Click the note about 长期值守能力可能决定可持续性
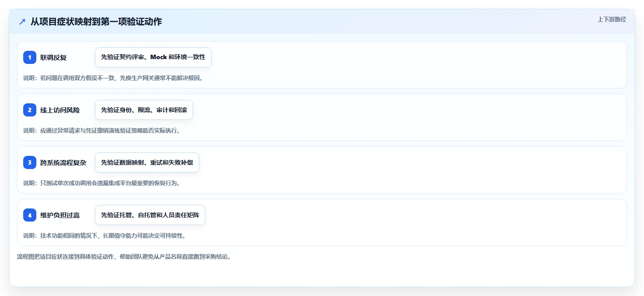This screenshot has width=644, height=296. [x=105, y=236]
